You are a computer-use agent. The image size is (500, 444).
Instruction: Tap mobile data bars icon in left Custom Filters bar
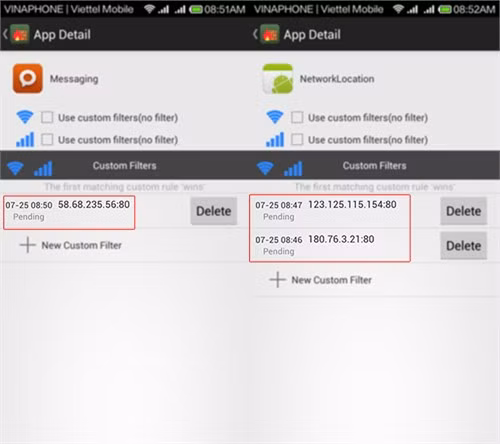tap(43, 168)
